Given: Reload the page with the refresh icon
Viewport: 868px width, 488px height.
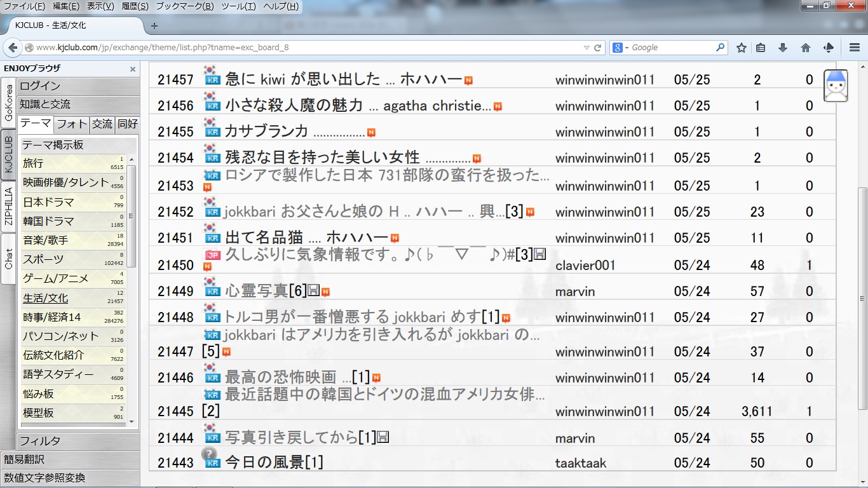Looking at the screenshot, I should tap(597, 48).
